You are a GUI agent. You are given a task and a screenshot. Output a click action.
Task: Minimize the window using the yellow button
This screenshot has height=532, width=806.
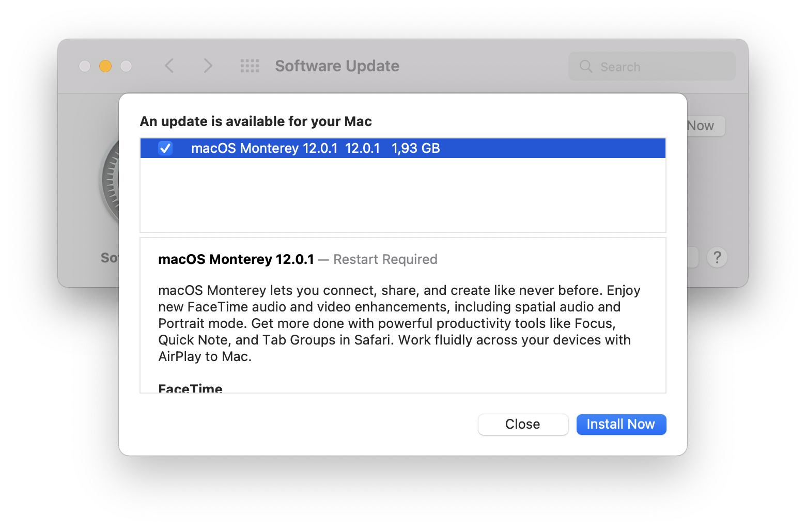pos(105,66)
